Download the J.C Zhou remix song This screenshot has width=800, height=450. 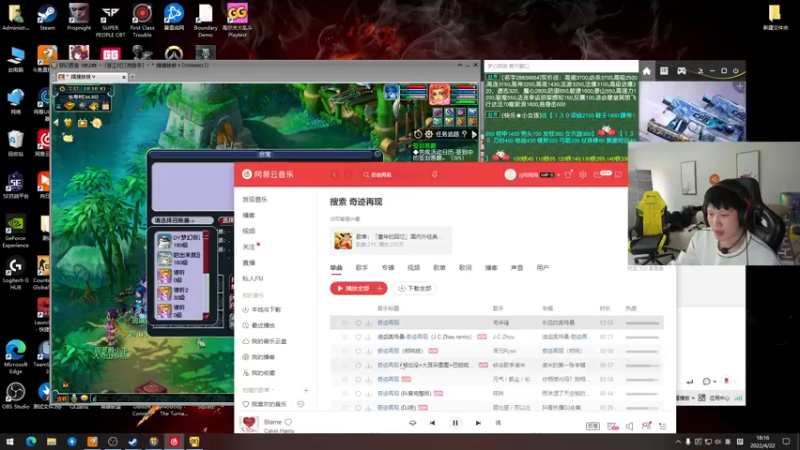[368, 337]
